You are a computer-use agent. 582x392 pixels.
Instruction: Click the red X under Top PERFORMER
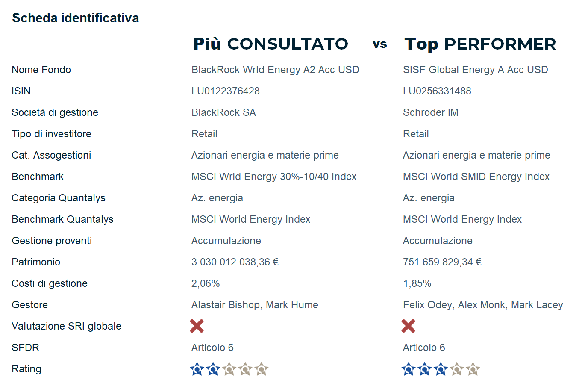pos(408,326)
